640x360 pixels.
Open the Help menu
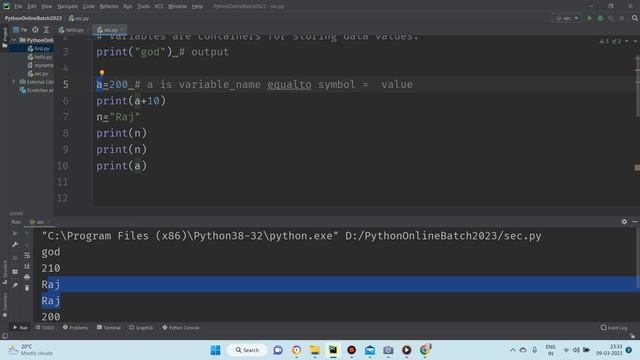tap(197, 7)
